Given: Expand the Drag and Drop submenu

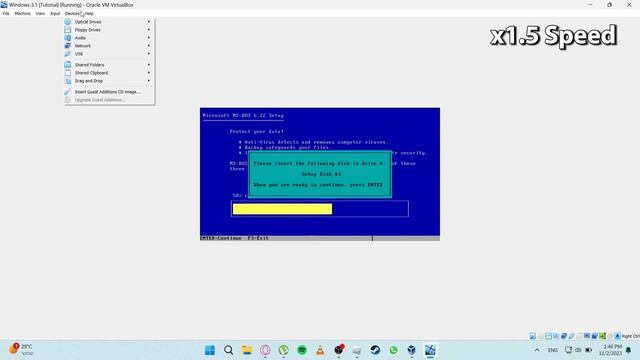Looking at the screenshot, I should [109, 81].
